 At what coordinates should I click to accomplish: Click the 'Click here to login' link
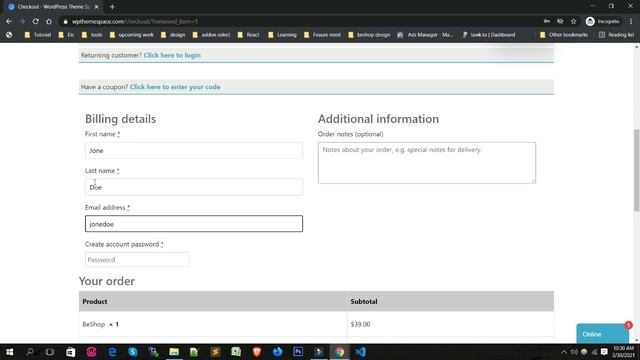point(172,55)
